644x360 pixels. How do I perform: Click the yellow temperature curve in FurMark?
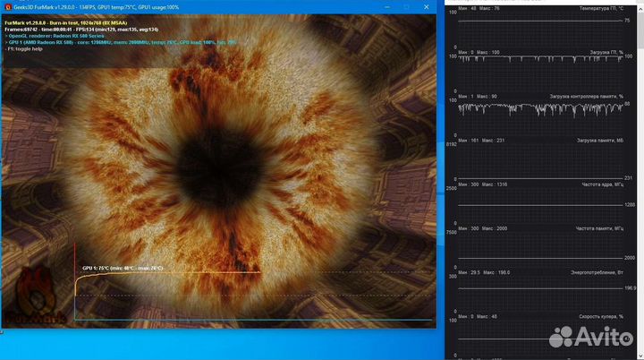179,272
